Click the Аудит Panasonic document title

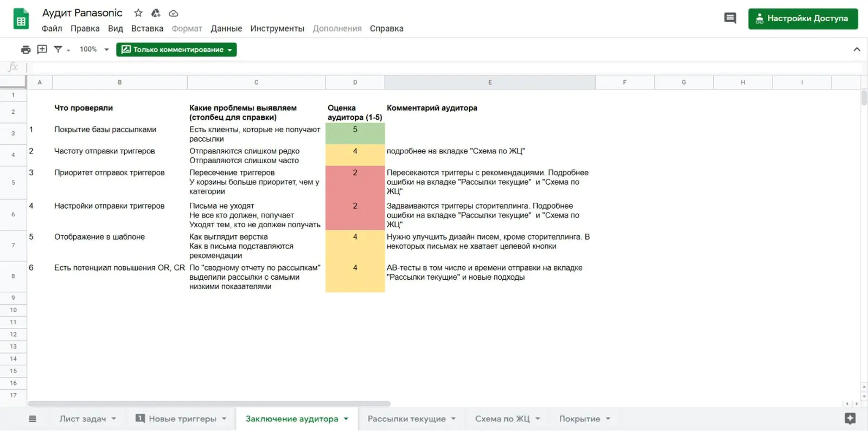click(x=82, y=13)
